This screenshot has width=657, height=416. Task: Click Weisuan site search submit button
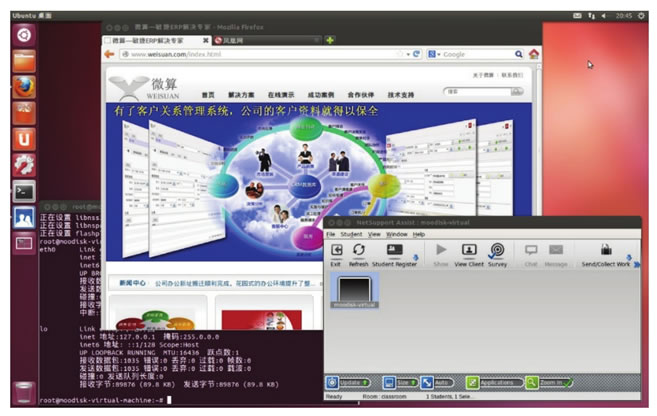[x=517, y=91]
